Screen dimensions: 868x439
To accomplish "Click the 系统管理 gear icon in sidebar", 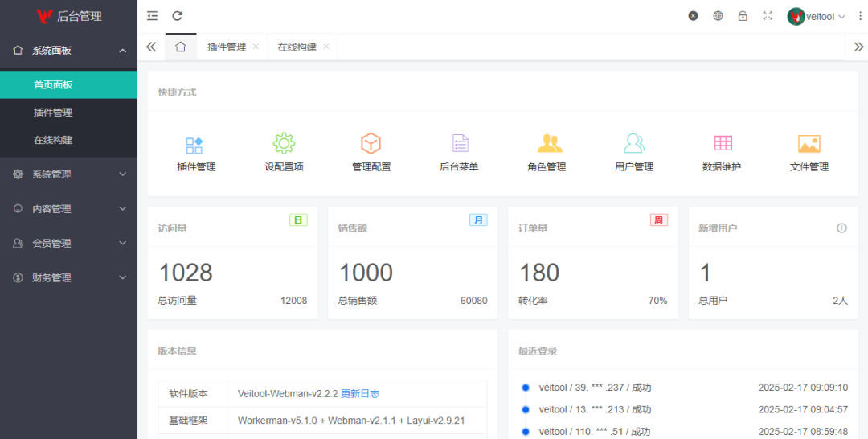I will (x=18, y=174).
